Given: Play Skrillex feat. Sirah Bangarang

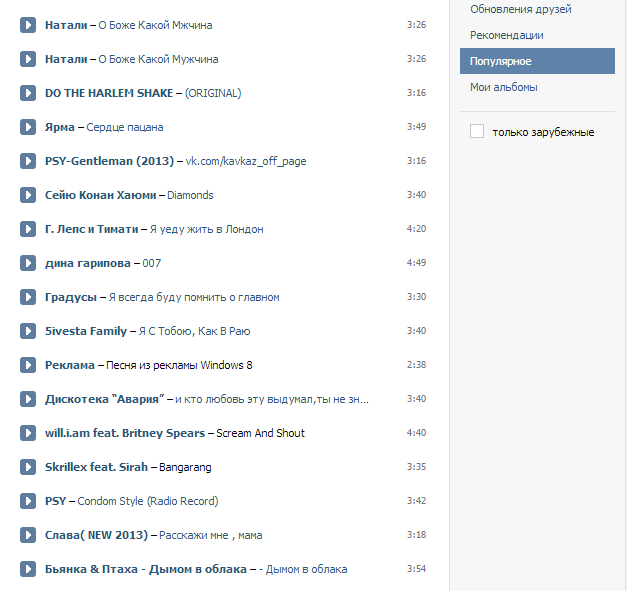Looking at the screenshot, I should (28, 467).
